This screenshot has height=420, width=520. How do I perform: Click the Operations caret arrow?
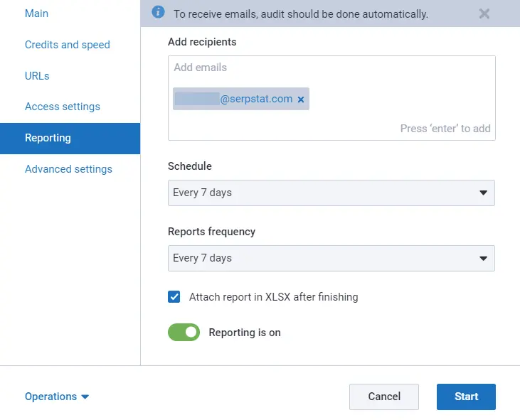click(85, 397)
